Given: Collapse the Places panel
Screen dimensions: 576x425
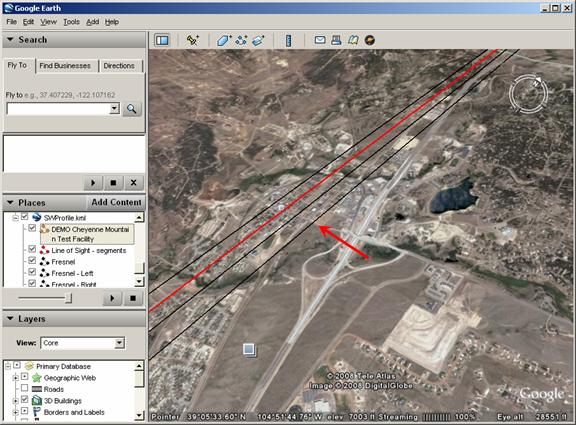Looking at the screenshot, I should [10, 202].
